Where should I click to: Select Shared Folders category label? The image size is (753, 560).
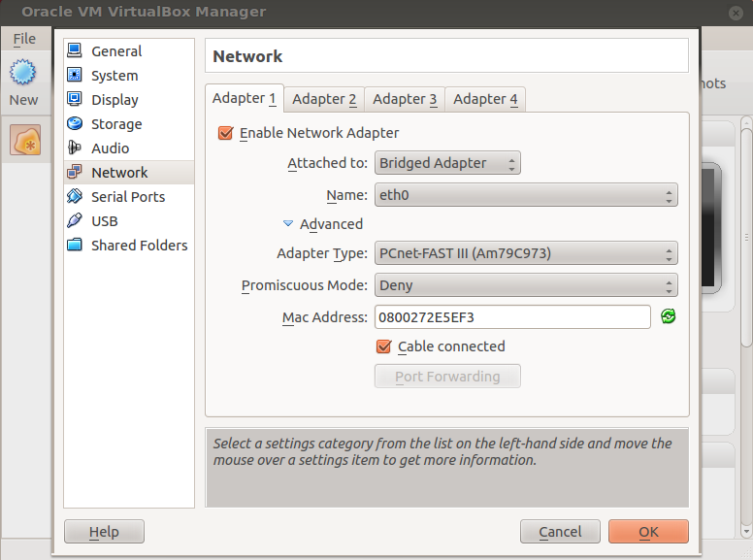[x=140, y=245]
